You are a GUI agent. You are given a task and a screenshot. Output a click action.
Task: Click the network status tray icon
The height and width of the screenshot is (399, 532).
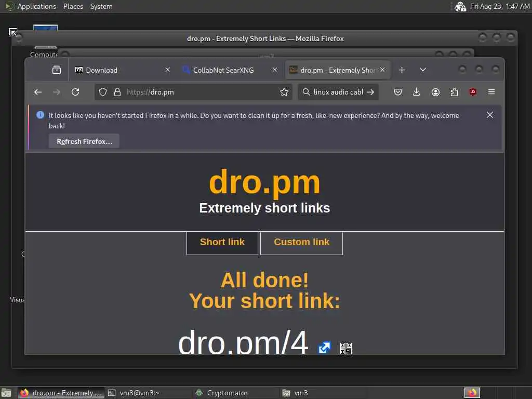(460, 6)
